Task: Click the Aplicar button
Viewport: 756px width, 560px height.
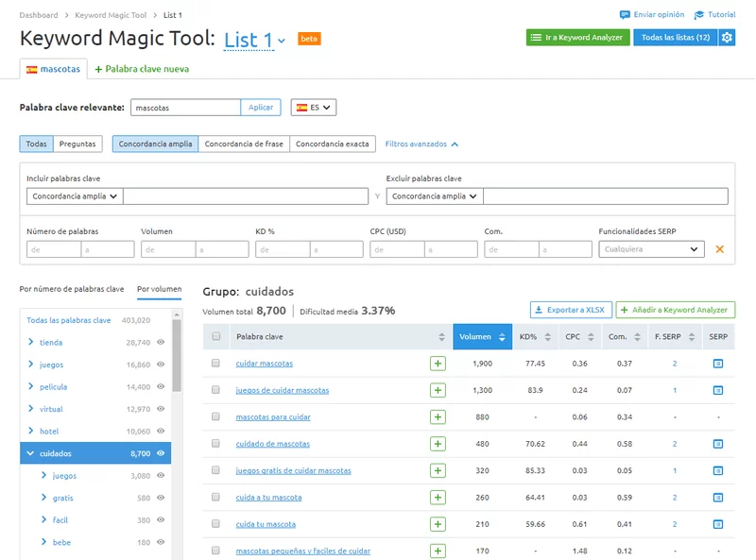Action: (x=261, y=108)
